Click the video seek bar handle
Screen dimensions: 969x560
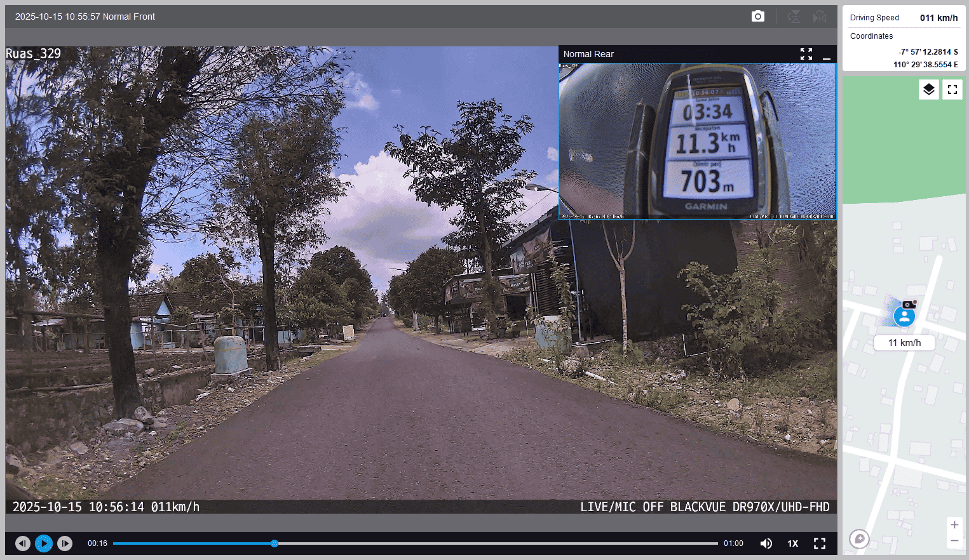pyautogui.click(x=274, y=543)
